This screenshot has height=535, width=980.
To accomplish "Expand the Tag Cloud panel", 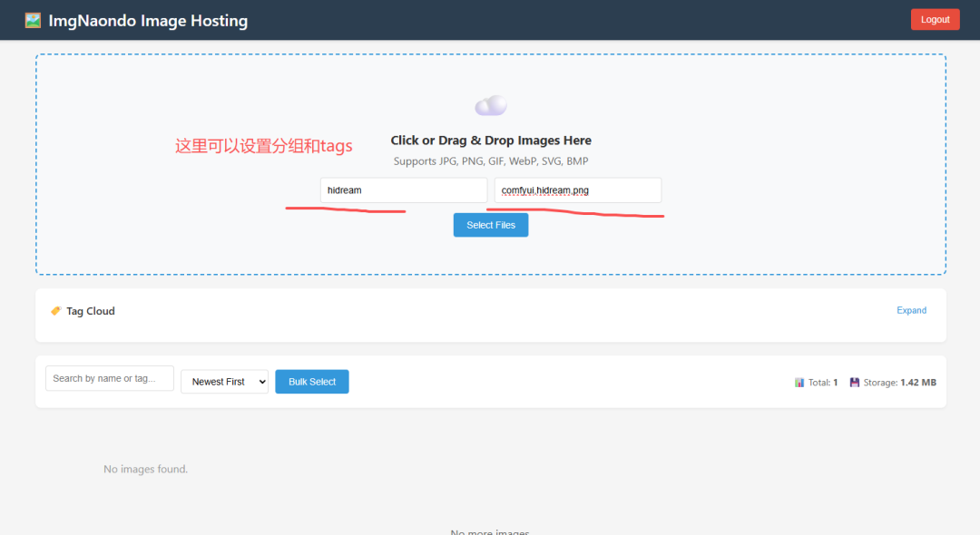I will [911, 310].
